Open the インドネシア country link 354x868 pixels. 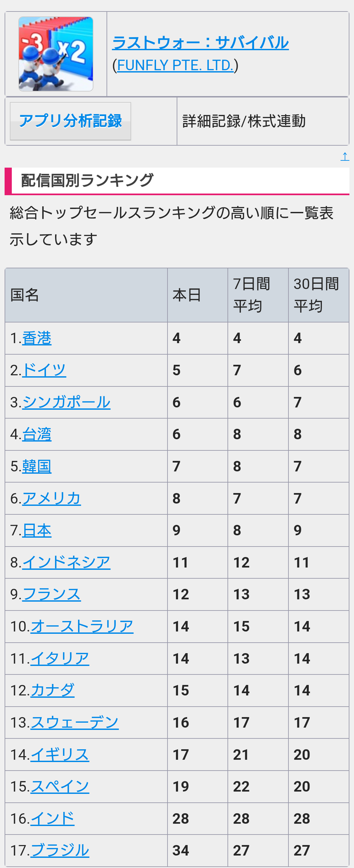tap(66, 562)
